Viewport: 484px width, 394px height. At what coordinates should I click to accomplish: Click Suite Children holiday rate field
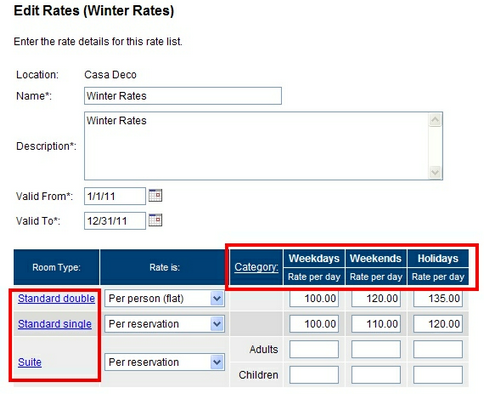[x=438, y=375]
